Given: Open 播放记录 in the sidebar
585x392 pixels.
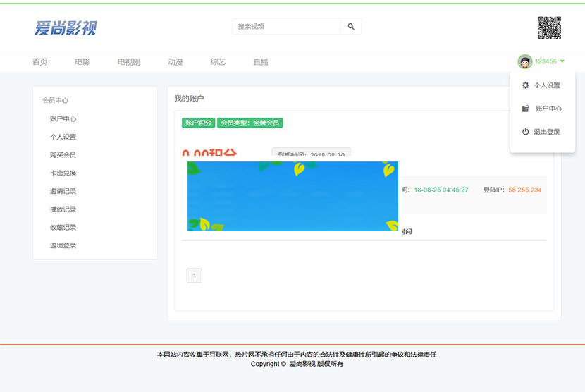Looking at the screenshot, I should point(63,209).
